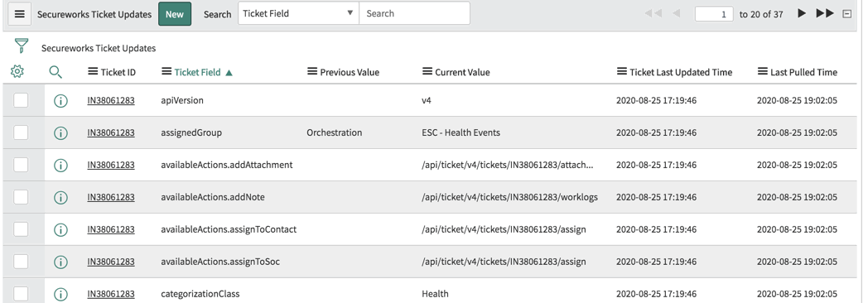Open Ticket Last Updated Time column menu
868x303 pixels.
(x=622, y=72)
